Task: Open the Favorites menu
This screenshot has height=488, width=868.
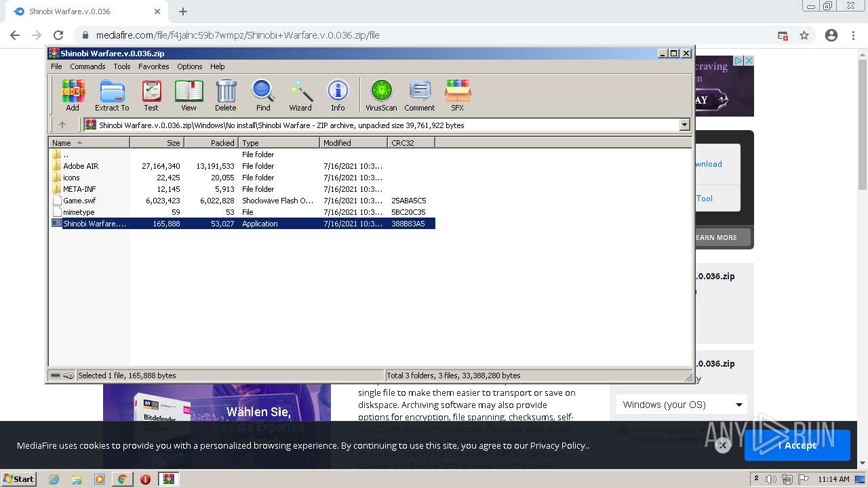Action: pyautogui.click(x=154, y=66)
